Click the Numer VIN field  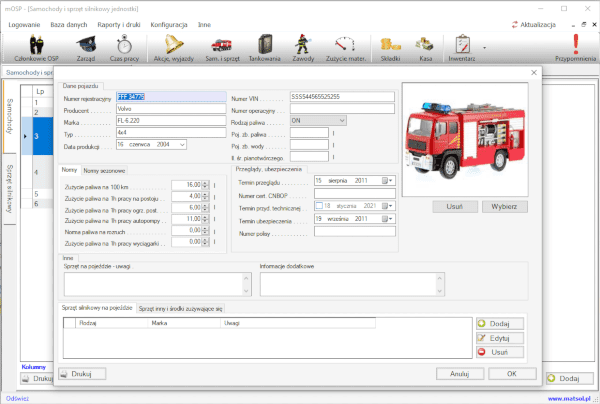point(342,97)
